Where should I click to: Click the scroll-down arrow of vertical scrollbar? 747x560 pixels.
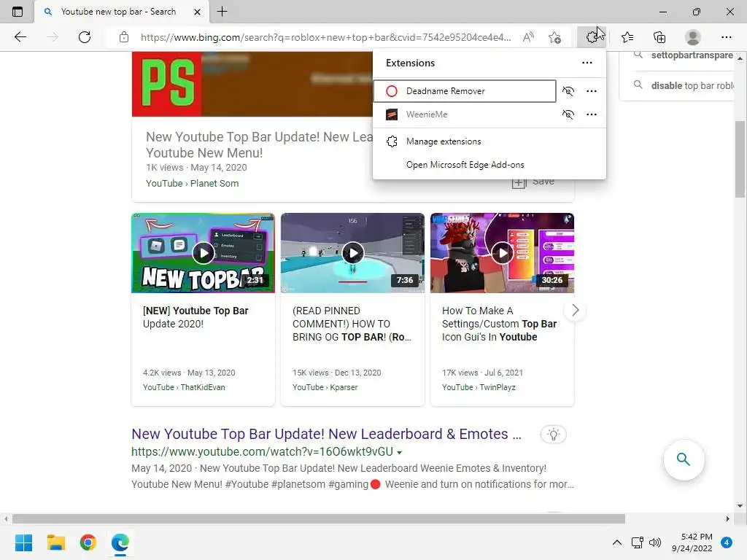click(740, 506)
